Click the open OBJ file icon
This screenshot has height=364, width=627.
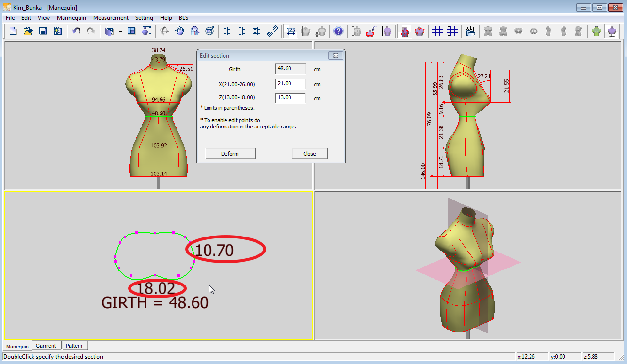[470, 32]
